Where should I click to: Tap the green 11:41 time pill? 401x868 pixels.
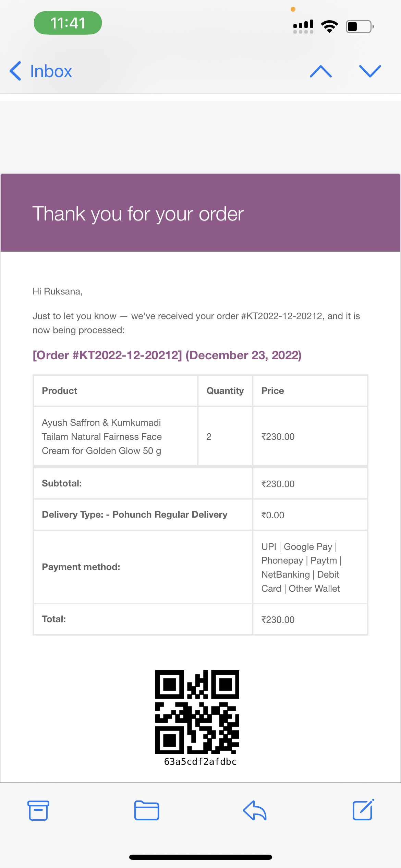click(68, 23)
